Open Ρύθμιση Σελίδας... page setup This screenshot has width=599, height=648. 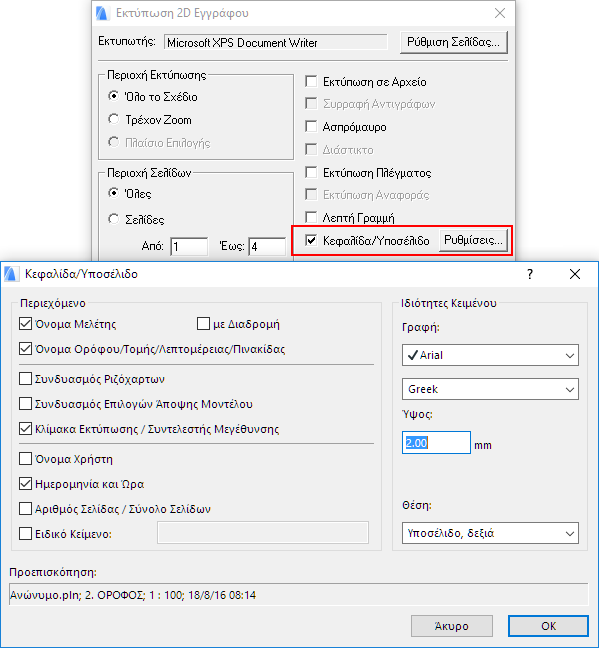(453, 42)
